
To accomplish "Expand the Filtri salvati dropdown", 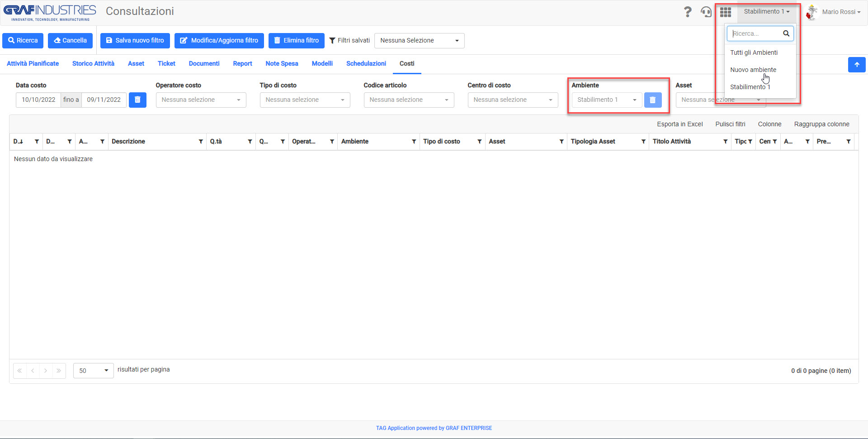I will (x=419, y=40).
